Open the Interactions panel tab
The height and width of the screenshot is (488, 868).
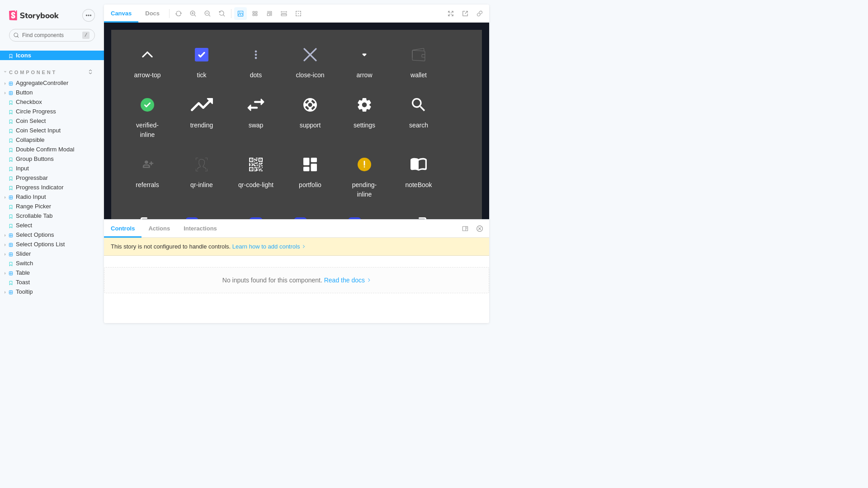pyautogui.click(x=200, y=229)
